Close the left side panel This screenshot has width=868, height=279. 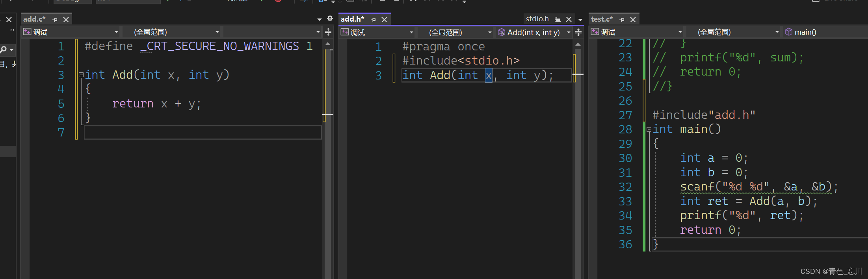(9, 19)
